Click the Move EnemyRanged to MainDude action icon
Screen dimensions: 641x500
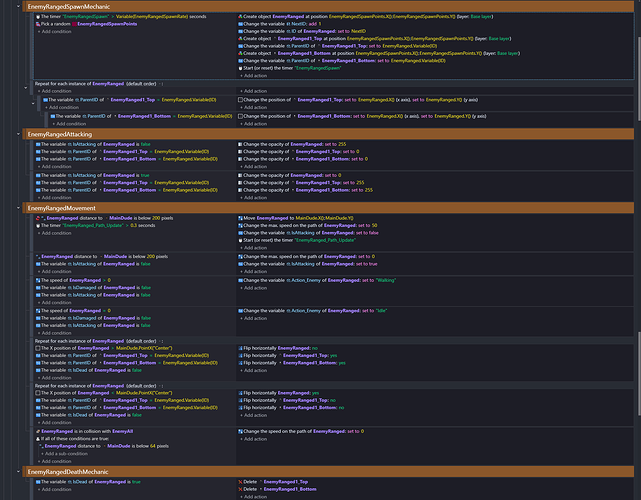[240, 218]
